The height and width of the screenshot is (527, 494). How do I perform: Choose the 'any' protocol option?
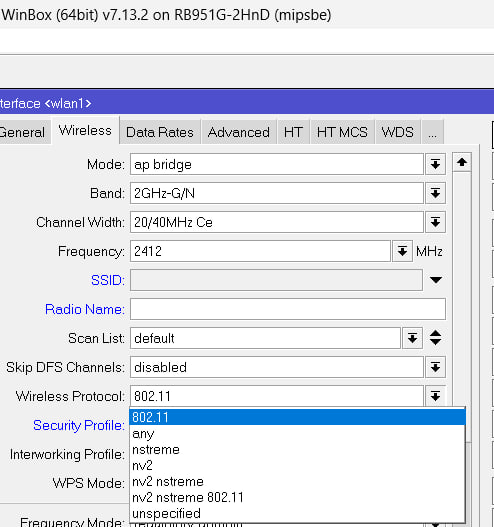297,434
